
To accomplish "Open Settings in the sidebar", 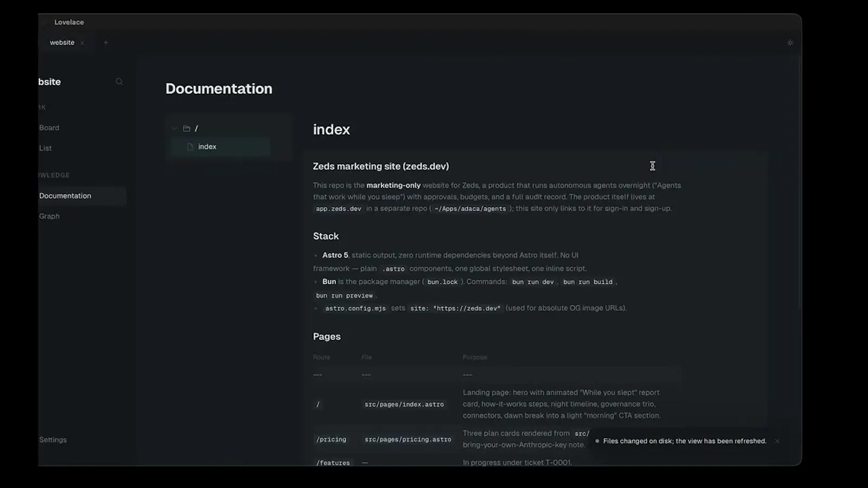I will [x=53, y=440].
